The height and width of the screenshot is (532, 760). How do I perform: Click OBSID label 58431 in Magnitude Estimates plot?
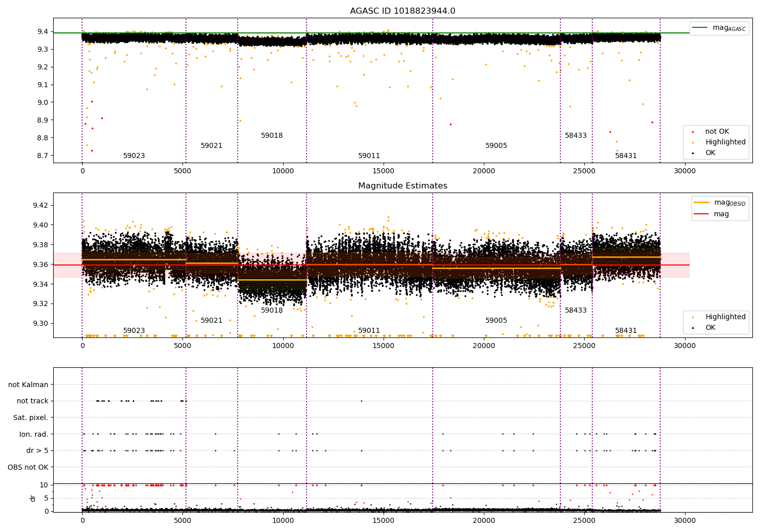(x=626, y=331)
